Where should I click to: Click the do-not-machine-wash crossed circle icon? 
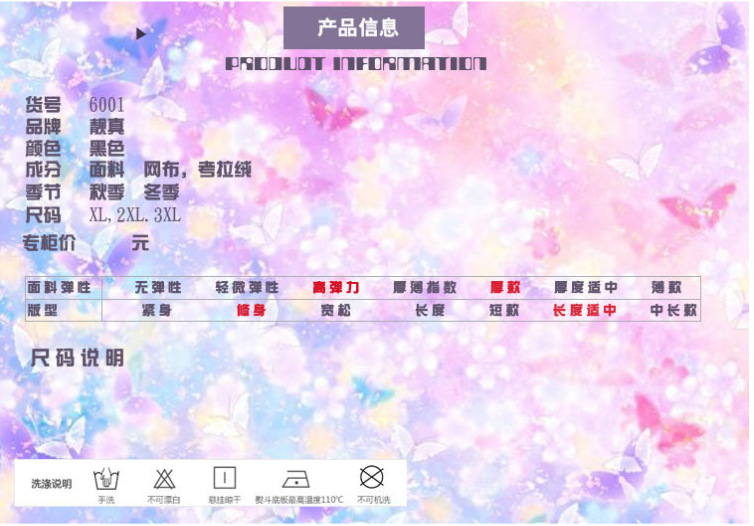[x=372, y=477]
